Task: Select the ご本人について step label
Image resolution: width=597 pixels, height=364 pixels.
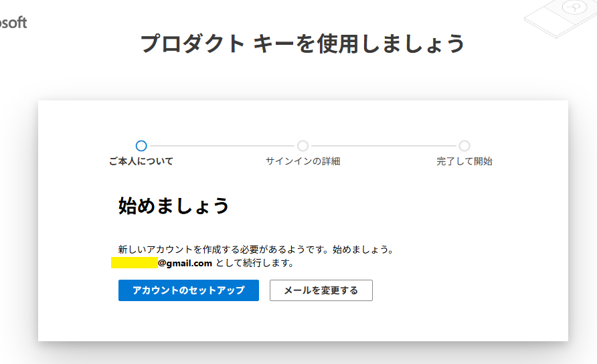Action: tap(141, 161)
